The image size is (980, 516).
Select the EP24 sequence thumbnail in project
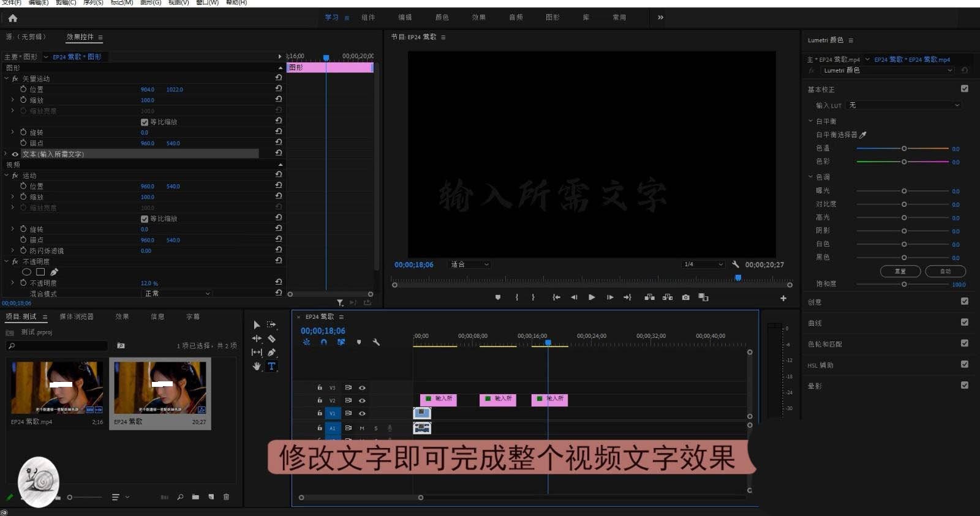[x=160, y=387]
